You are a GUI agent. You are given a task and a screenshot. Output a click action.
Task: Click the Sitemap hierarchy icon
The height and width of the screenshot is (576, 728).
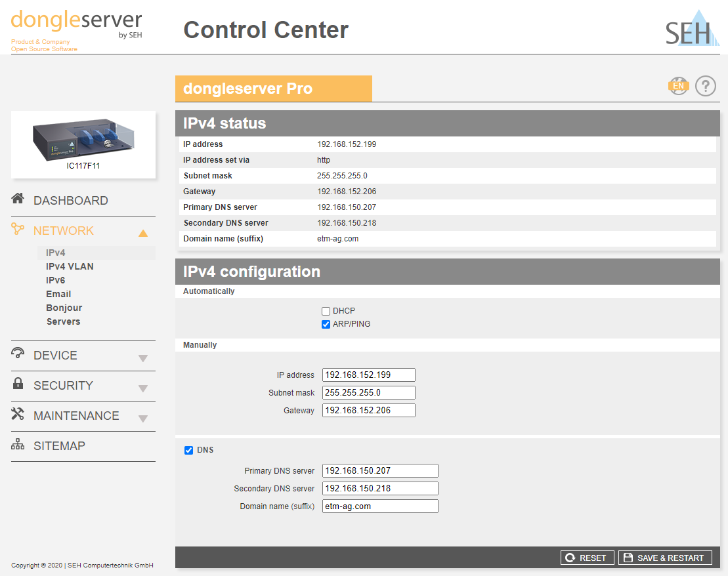click(x=18, y=445)
